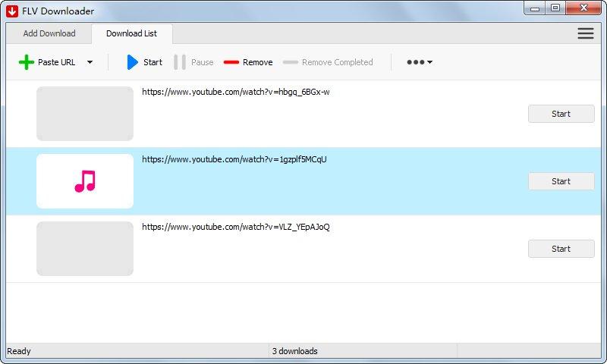Select the hbgq_6BGx-w video thumbnail
The image size is (607, 364).
coord(85,114)
